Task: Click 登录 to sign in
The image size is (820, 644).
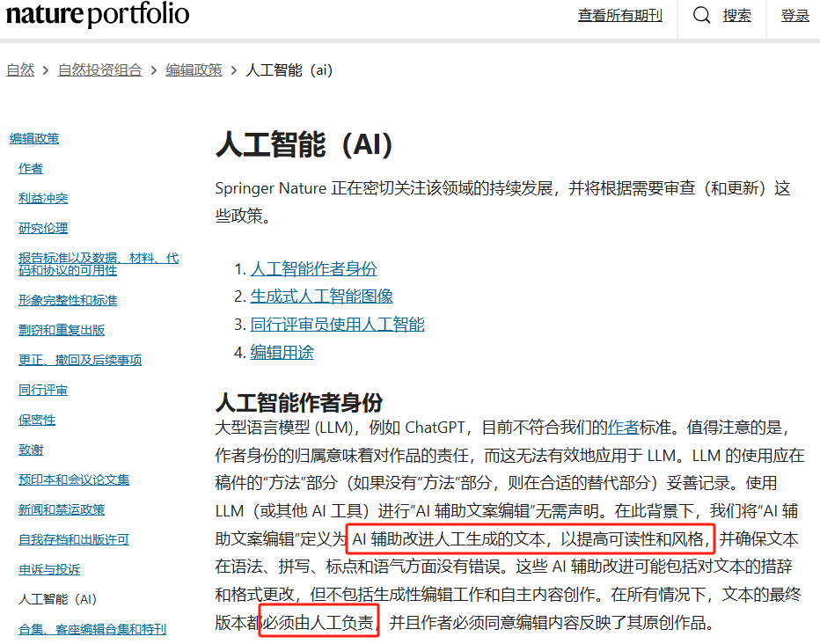Action: pos(794,16)
